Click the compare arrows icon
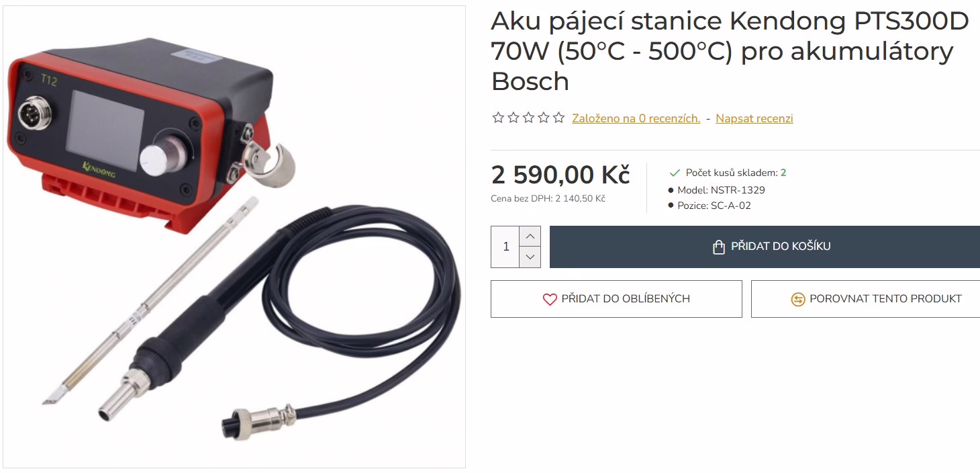 pos(797,299)
